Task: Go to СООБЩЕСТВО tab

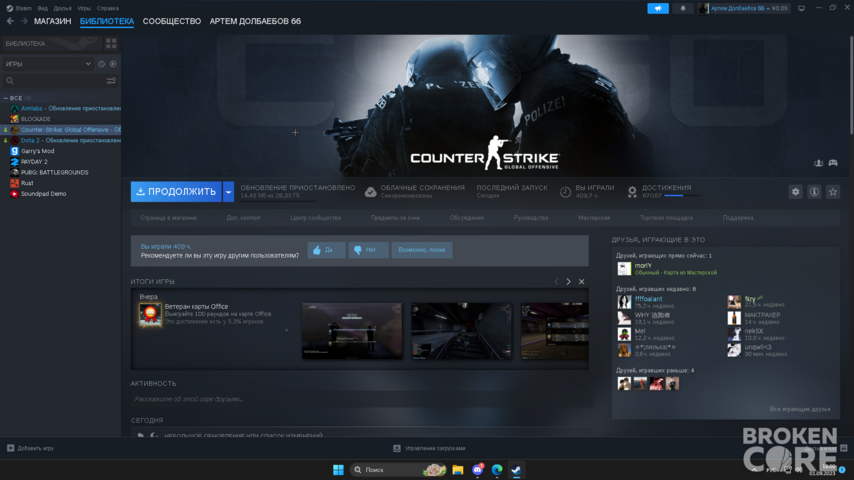Action: (172, 21)
